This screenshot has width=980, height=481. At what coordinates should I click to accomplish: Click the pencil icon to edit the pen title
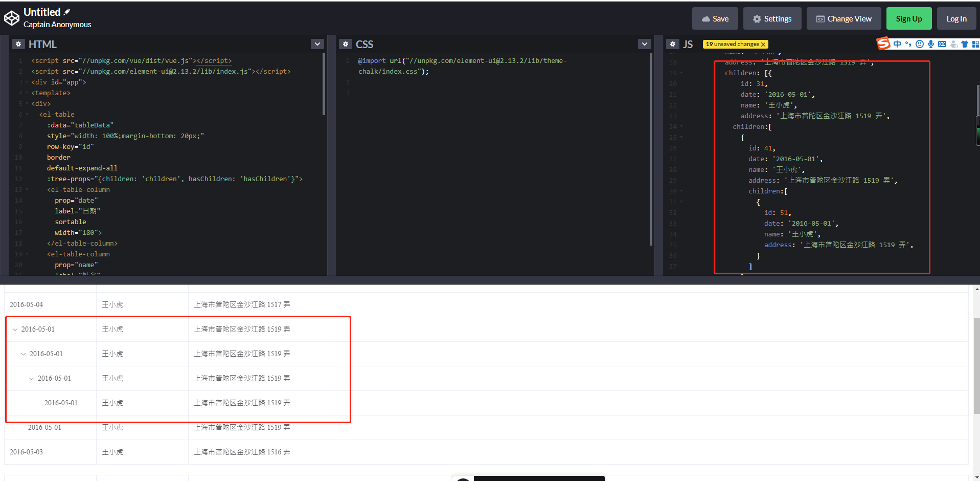(x=67, y=12)
